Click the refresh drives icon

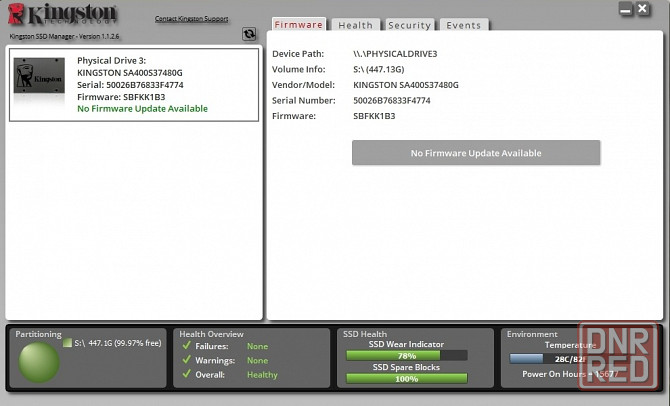click(249, 34)
